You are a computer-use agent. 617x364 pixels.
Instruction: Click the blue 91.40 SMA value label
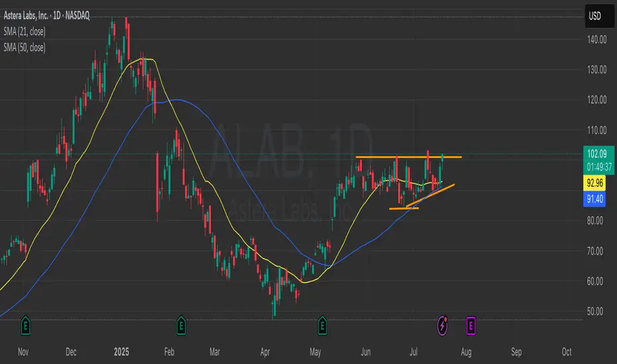[594, 199]
